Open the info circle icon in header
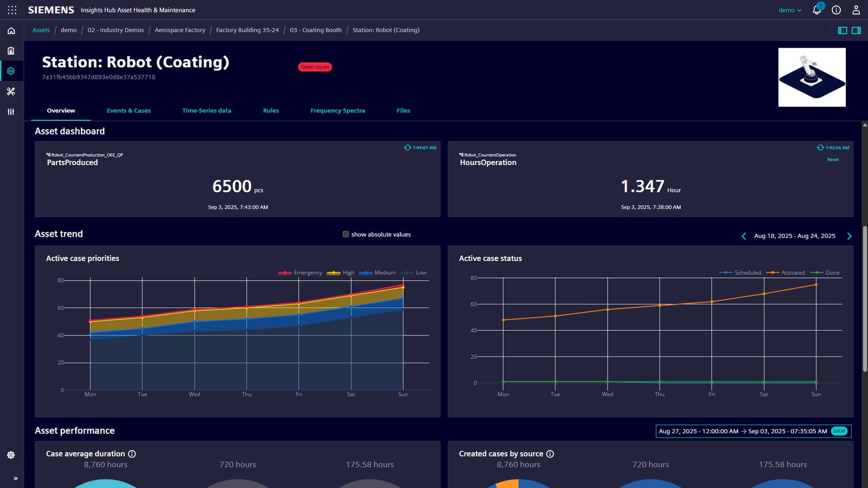 (x=837, y=10)
